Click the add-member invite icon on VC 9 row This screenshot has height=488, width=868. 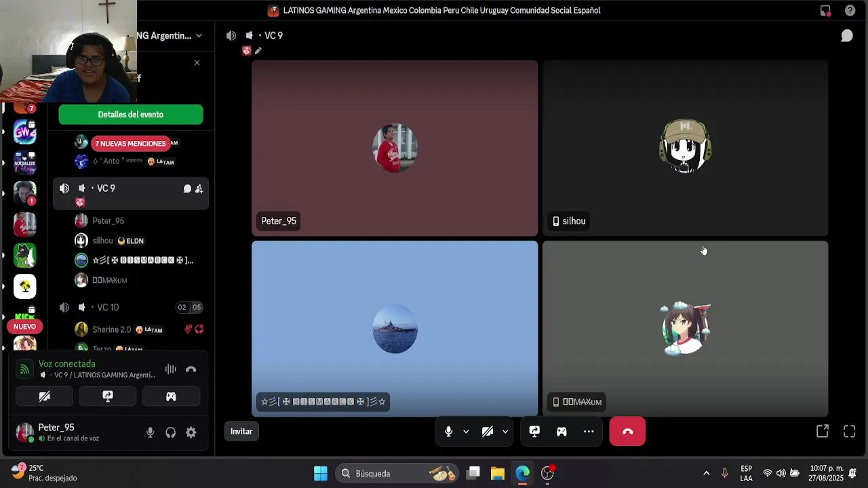coord(199,188)
